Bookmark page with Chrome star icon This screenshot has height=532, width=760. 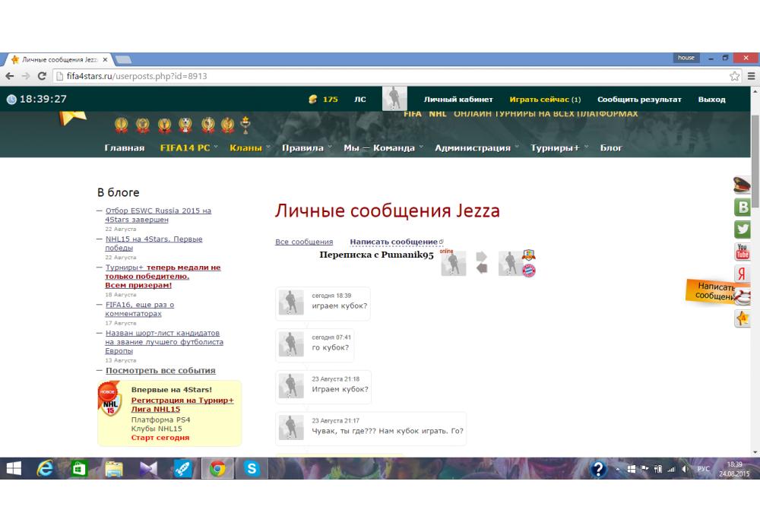tap(734, 76)
